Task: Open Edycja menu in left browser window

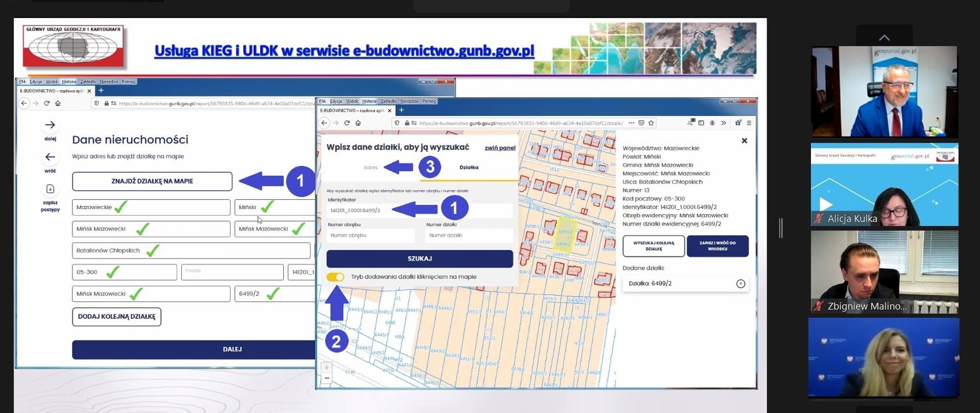Action: [x=36, y=82]
